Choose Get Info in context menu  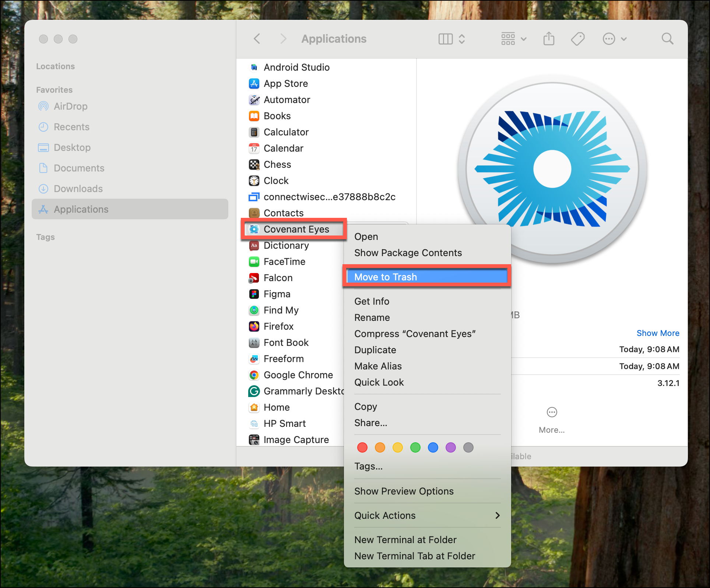click(427, 301)
